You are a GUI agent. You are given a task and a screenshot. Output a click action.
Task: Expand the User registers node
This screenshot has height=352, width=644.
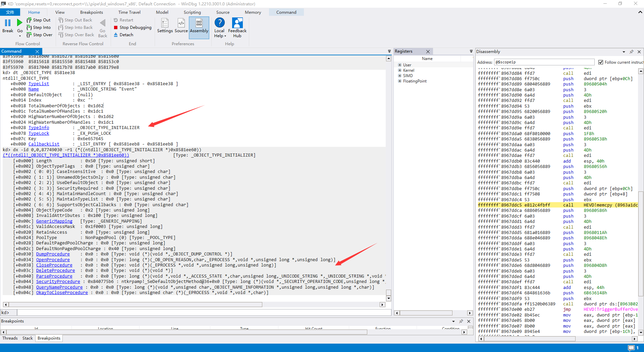(x=399, y=65)
